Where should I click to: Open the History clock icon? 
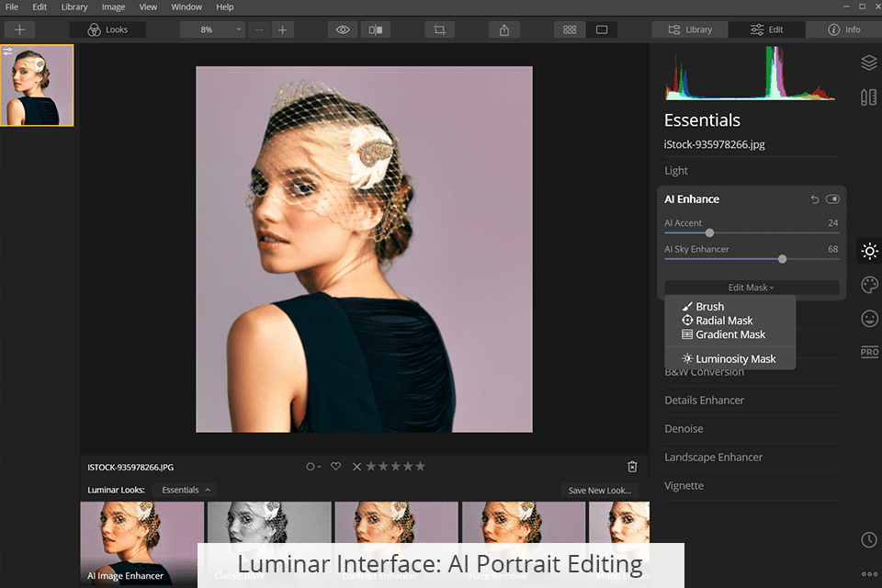(x=869, y=540)
